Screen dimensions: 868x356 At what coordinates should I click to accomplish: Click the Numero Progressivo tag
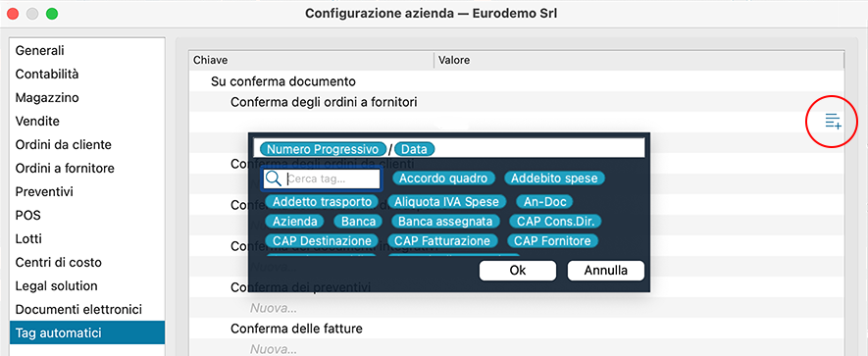click(x=323, y=149)
